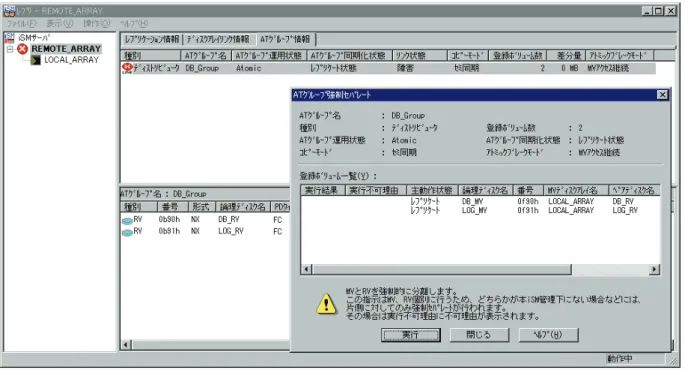Click the RV disk icon for LOG_RV
The image size is (685, 370).
point(127,232)
